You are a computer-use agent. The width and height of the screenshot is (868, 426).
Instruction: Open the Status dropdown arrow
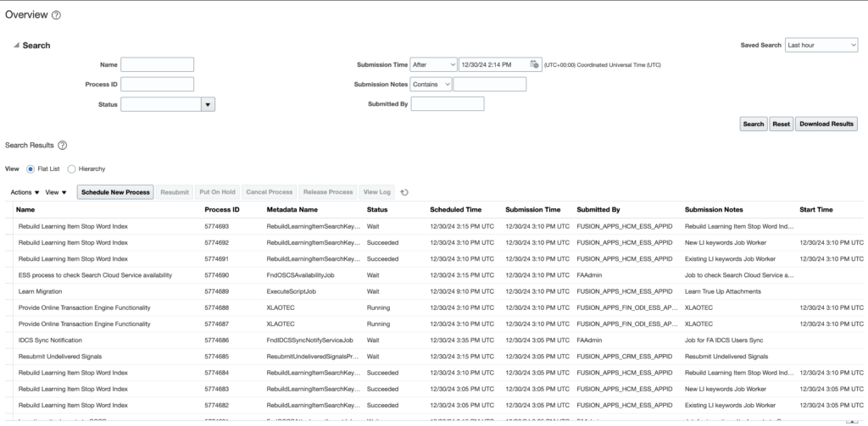(x=208, y=104)
